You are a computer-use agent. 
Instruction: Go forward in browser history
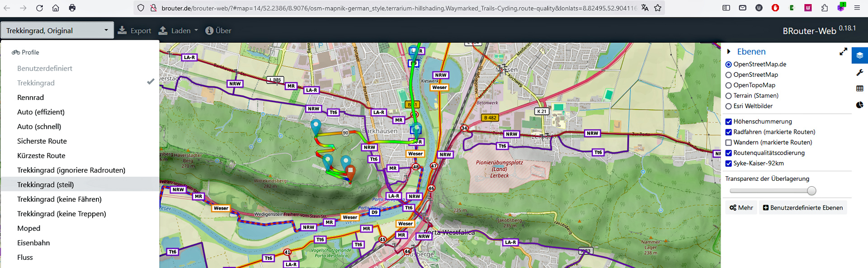(x=23, y=8)
